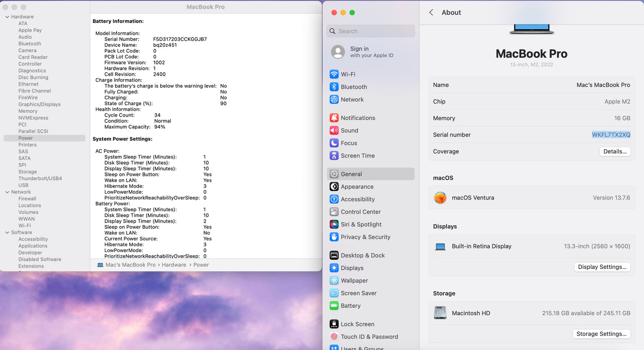This screenshot has width=644, height=350.
Task: Select Appearance in the settings sidebar
Action: pos(357,187)
